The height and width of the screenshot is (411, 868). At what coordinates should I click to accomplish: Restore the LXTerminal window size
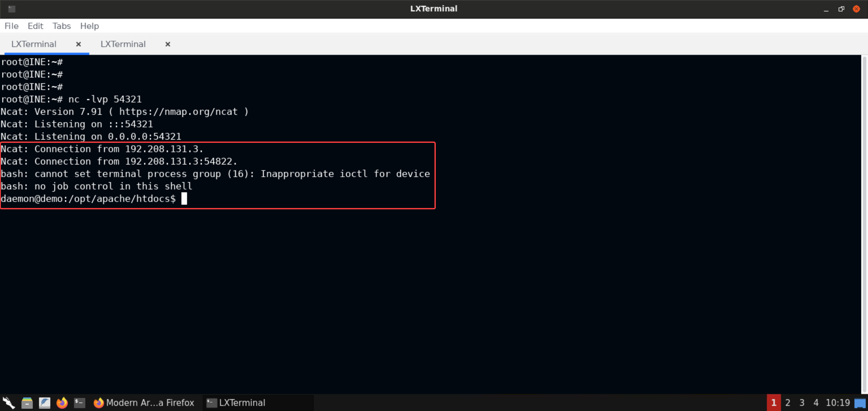pos(841,9)
